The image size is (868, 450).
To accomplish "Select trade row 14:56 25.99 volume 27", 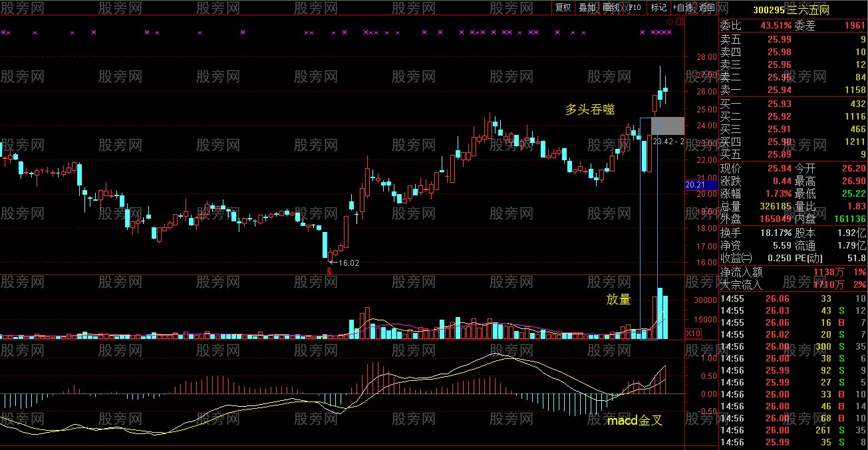I will tap(793, 382).
